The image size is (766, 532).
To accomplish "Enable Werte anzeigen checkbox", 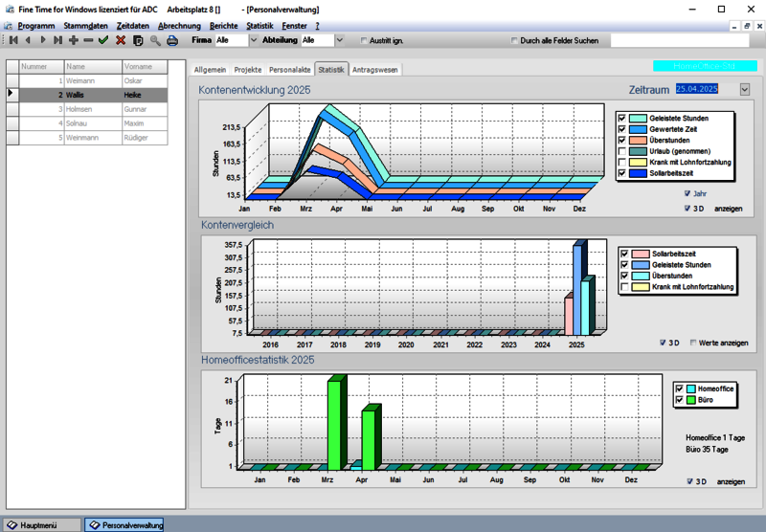I will [x=693, y=343].
